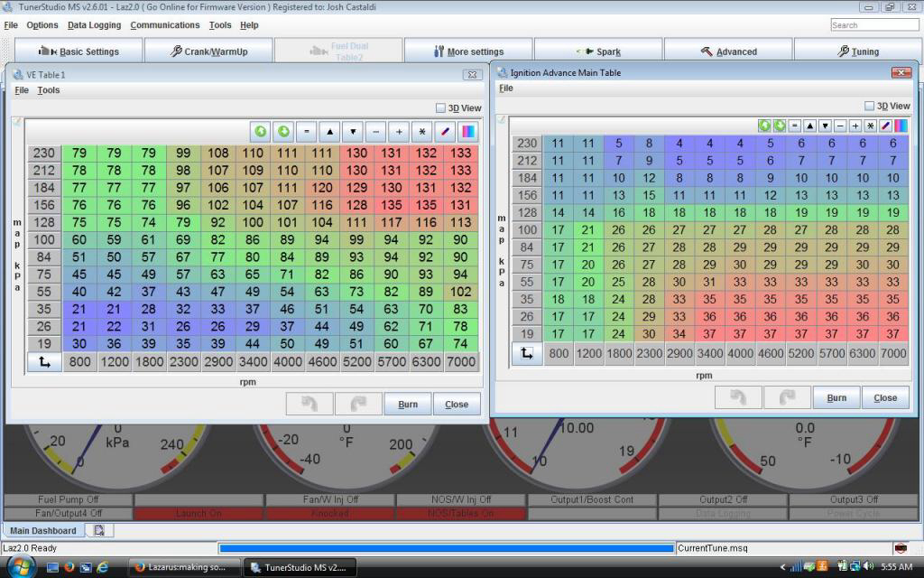Open Tools menu in VE Table 1
Viewport: 924px width, 578px height.
(49, 90)
